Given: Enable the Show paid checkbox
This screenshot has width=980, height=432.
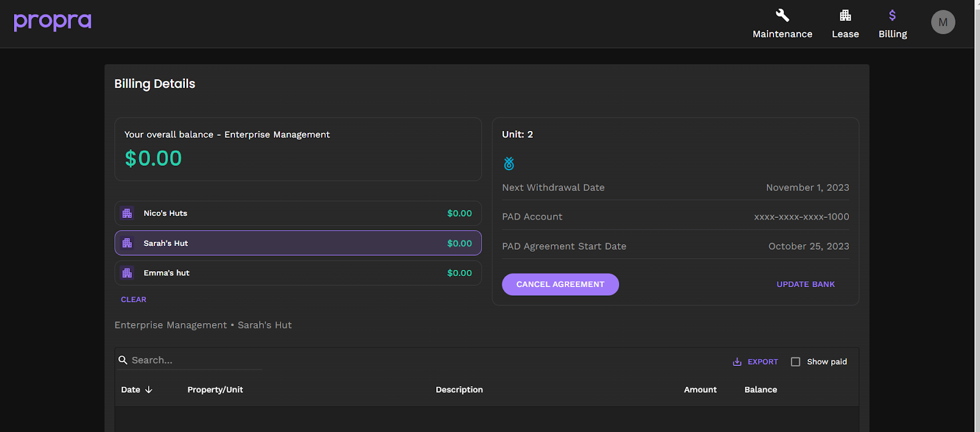Looking at the screenshot, I should (796, 362).
